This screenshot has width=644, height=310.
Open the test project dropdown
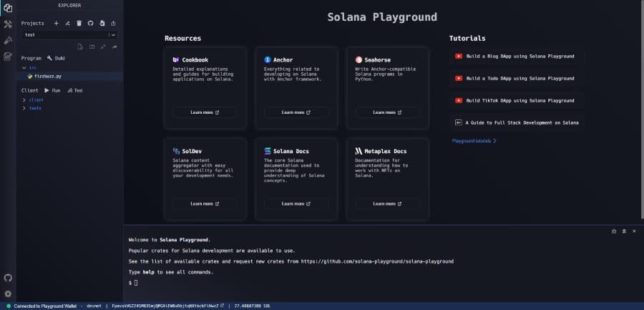click(69, 35)
